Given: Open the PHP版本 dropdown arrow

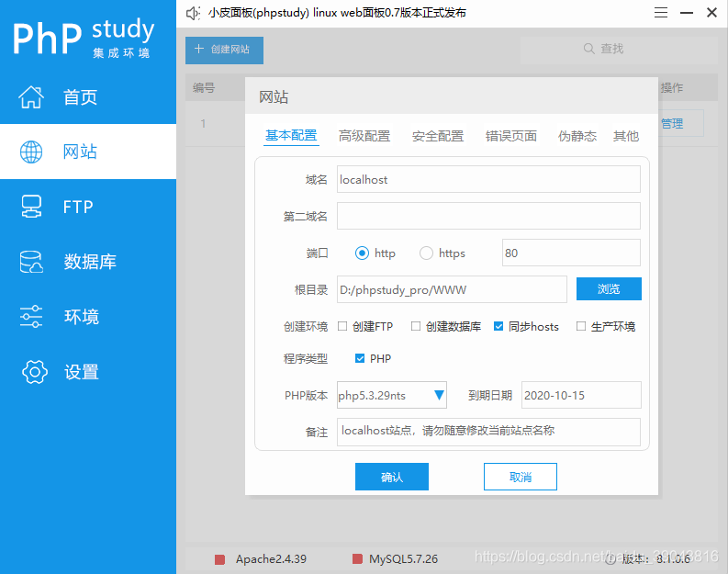Looking at the screenshot, I should pyautogui.click(x=438, y=395).
